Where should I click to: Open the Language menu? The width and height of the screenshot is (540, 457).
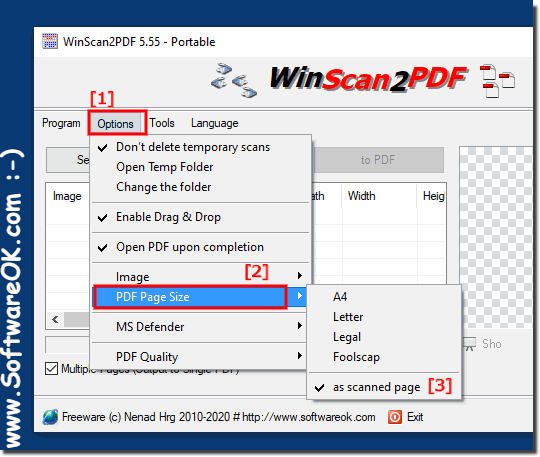(215, 123)
